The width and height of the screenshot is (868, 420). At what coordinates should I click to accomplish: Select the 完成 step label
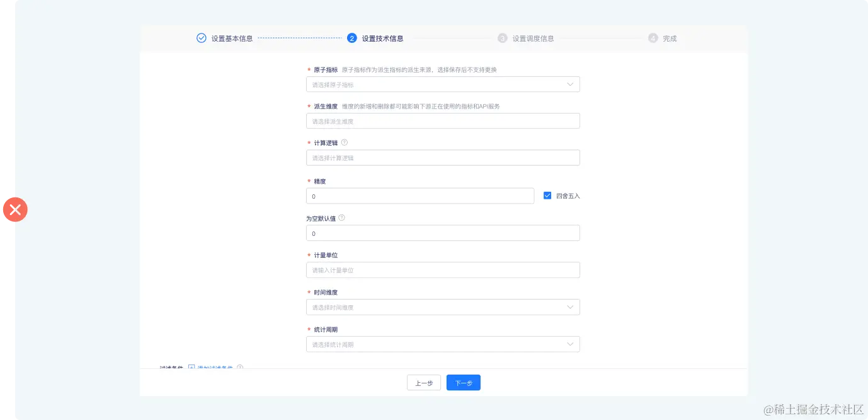coord(670,38)
